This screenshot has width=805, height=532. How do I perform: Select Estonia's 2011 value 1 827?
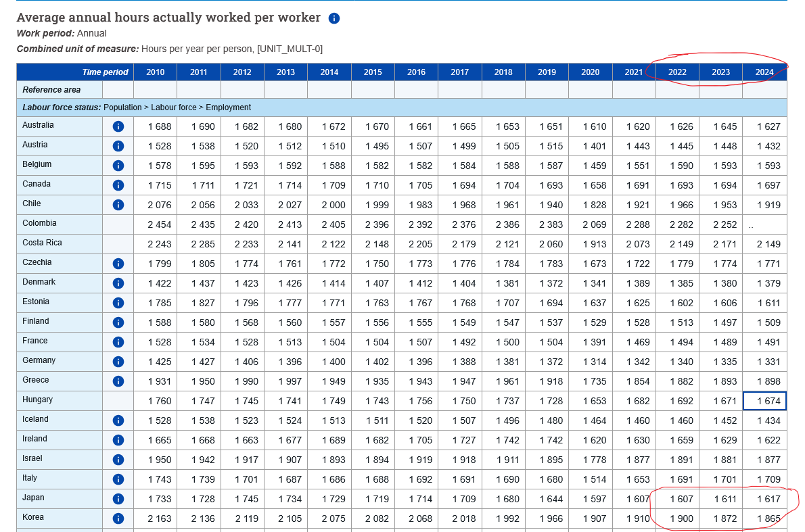(199, 303)
